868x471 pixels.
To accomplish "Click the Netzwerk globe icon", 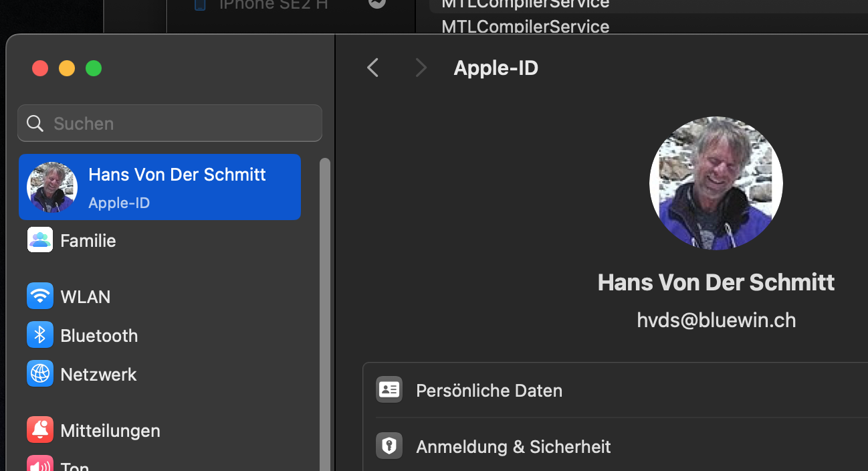I will [40, 374].
